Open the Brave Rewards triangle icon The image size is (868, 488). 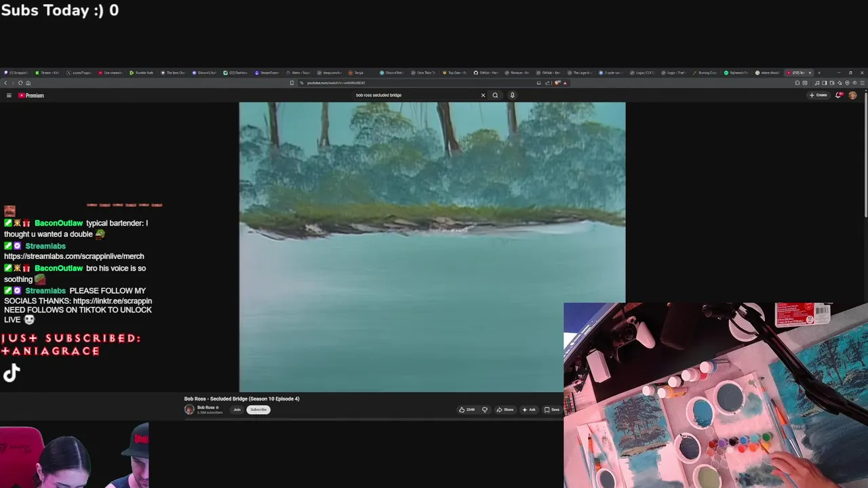[x=565, y=83]
